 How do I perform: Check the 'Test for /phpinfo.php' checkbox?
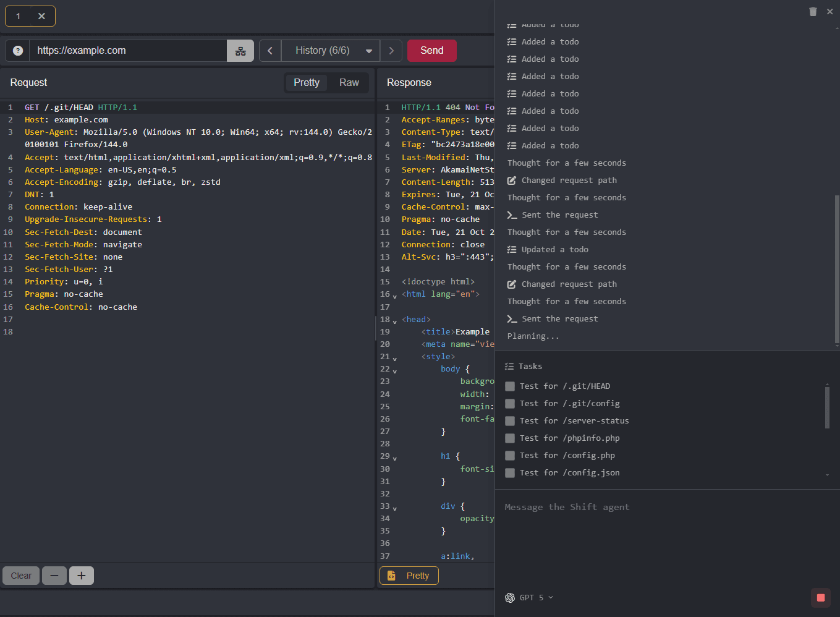(x=509, y=438)
